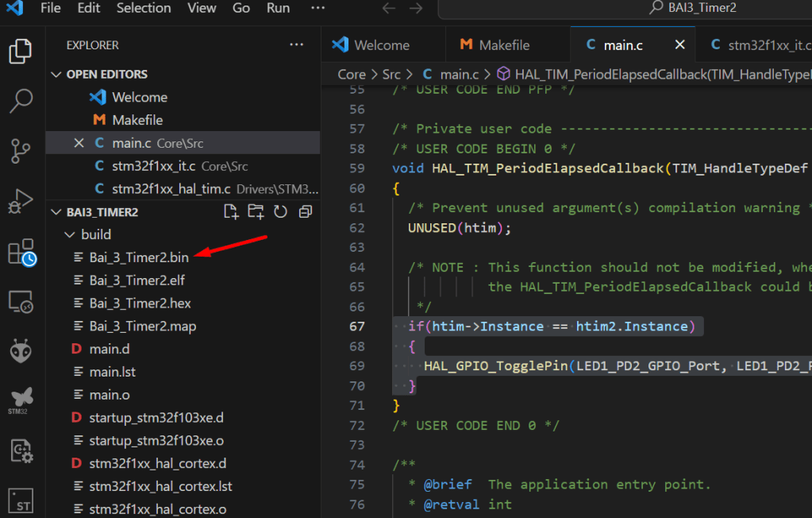This screenshot has width=812, height=518.
Task: Close main.c in open editors list
Action: (79, 143)
